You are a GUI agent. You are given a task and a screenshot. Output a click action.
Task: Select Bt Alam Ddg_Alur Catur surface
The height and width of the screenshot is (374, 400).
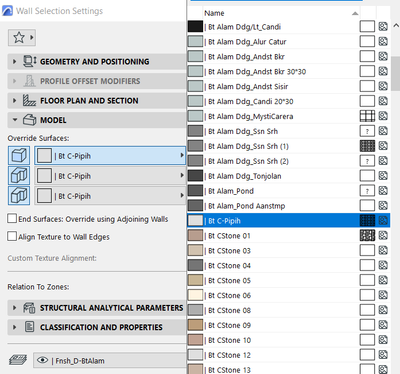[x=288, y=42]
